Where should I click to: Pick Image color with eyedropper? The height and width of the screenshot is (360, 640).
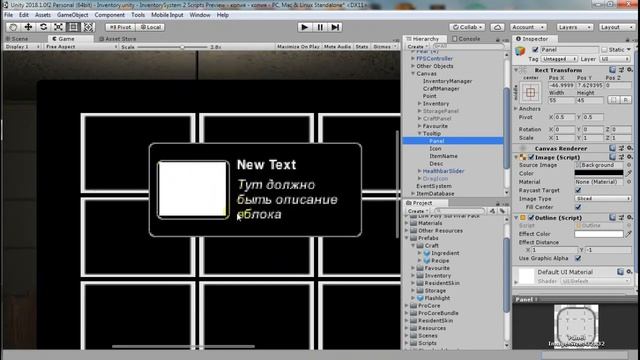[629, 173]
